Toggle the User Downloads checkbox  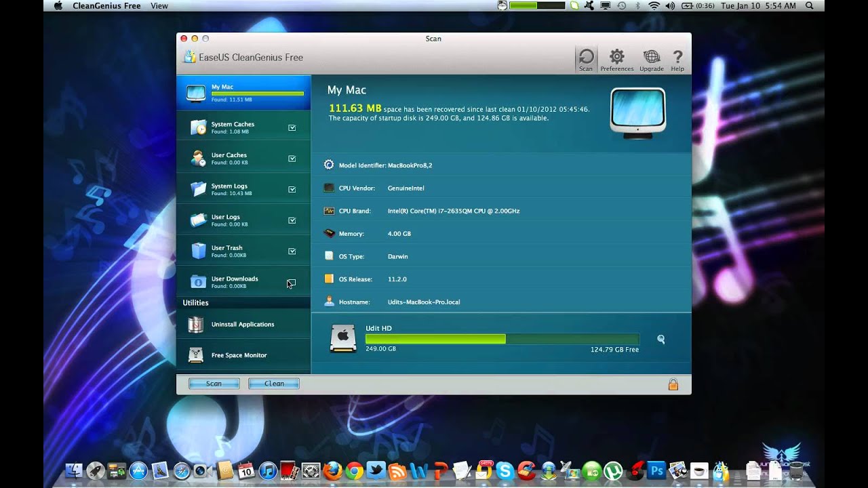292,282
